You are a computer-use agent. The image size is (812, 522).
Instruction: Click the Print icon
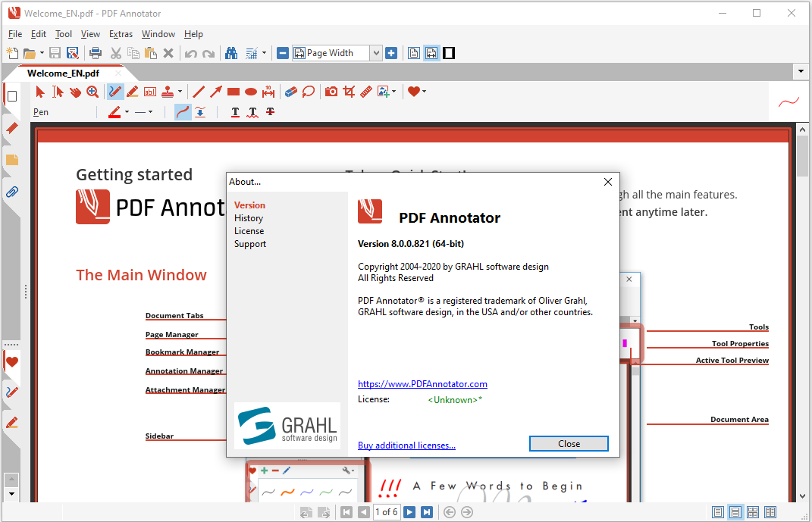96,53
